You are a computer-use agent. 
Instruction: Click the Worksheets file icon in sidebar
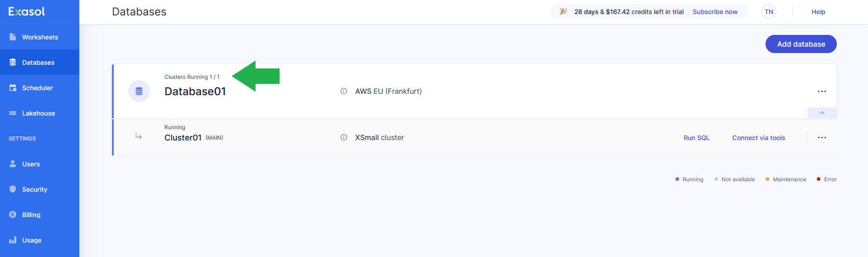13,37
